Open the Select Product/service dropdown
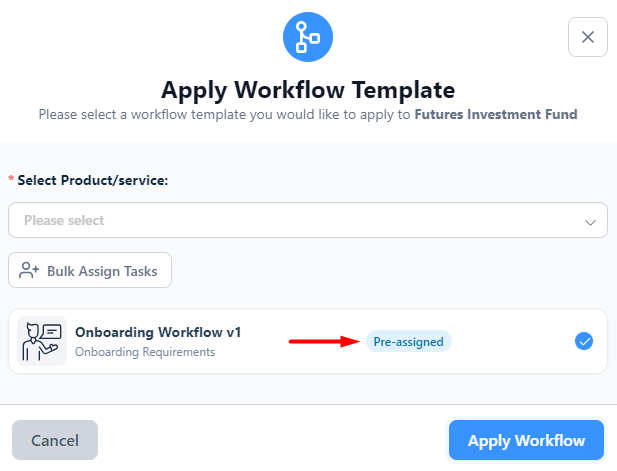Viewport: 617px width, 471px height. point(308,220)
